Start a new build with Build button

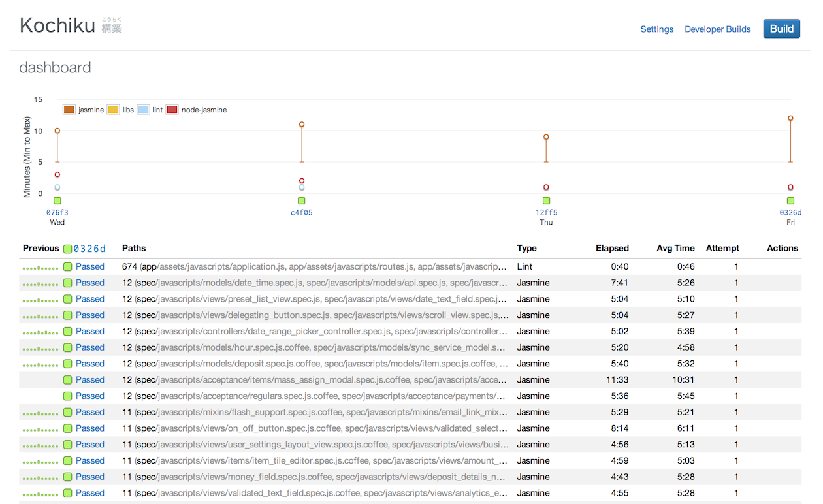(x=781, y=29)
